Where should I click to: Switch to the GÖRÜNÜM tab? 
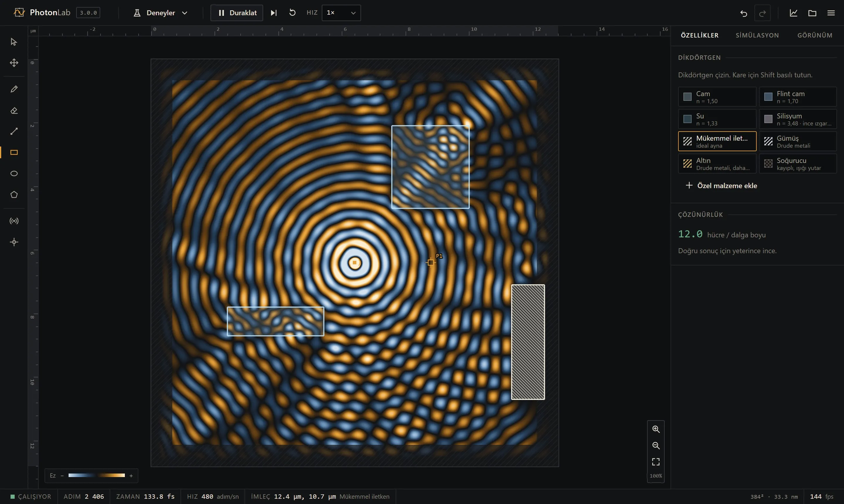[815, 35]
